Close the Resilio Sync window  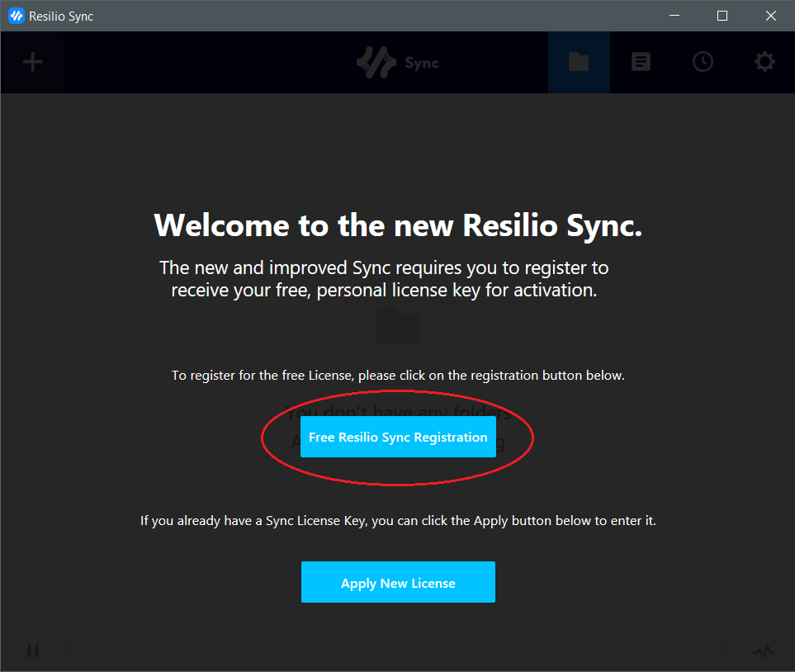(x=771, y=16)
